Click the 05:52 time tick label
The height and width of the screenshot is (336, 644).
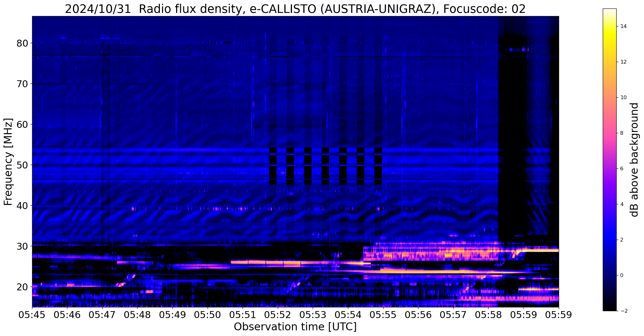point(278,314)
